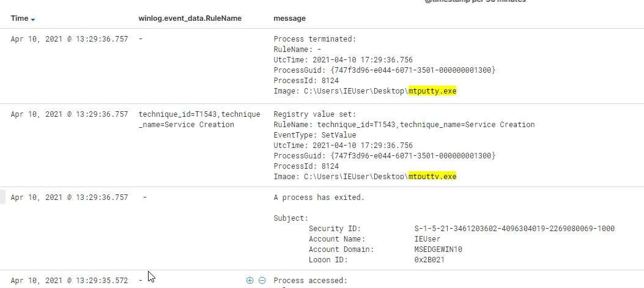This screenshot has width=644, height=288.
Task: Click the Logon ID 0x2B021 value
Action: point(429,260)
